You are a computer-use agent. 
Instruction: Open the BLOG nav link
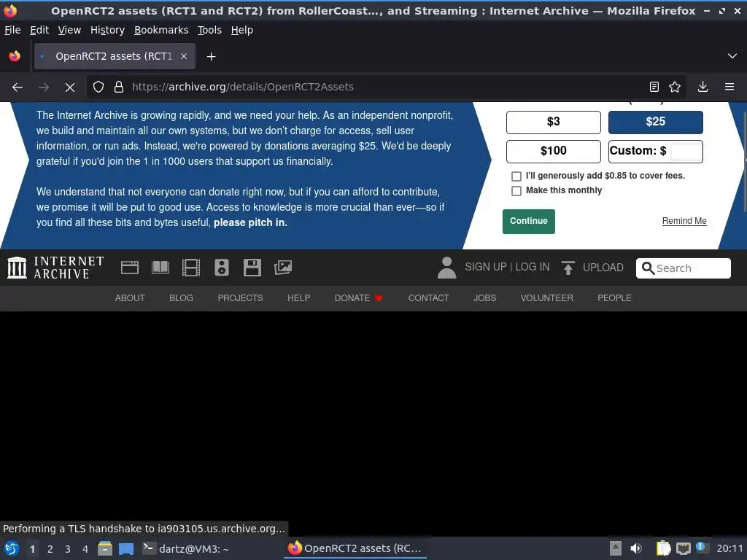click(181, 298)
